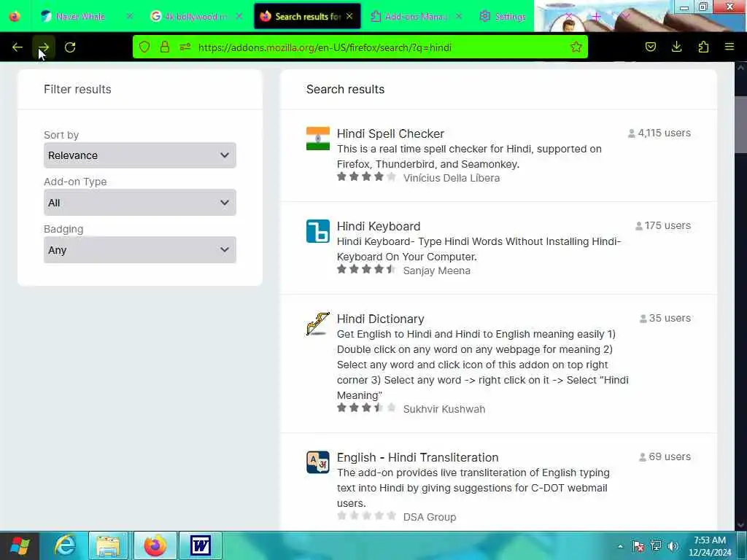
Task: Close the Add-ons Manager tab
Action: (459, 16)
